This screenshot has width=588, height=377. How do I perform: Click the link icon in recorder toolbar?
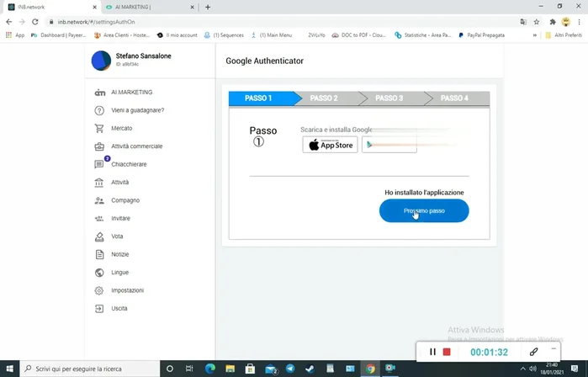click(x=533, y=352)
